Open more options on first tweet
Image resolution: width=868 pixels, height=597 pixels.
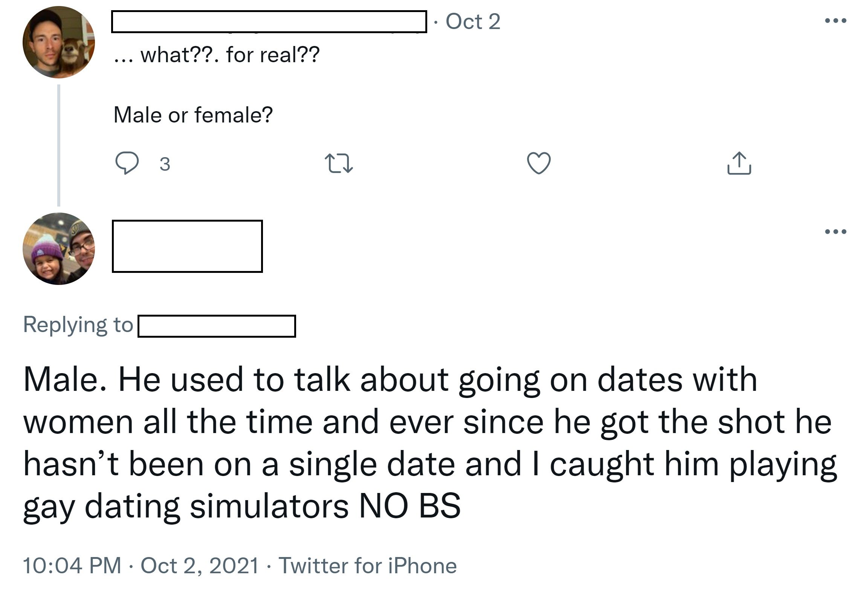tap(836, 21)
